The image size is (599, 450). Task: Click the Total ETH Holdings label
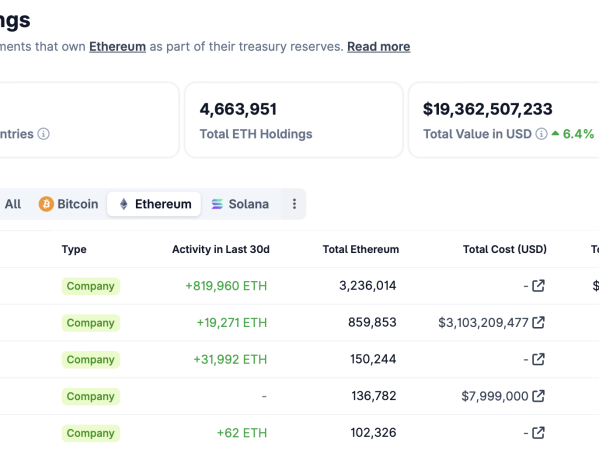pyautogui.click(x=256, y=134)
